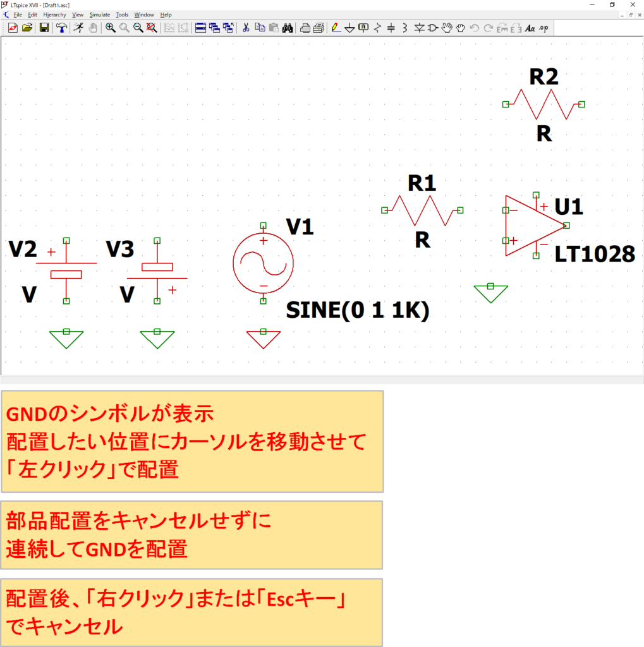The width and height of the screenshot is (644, 647).
Task: Click the Undo arrow icon
Action: (x=475, y=28)
